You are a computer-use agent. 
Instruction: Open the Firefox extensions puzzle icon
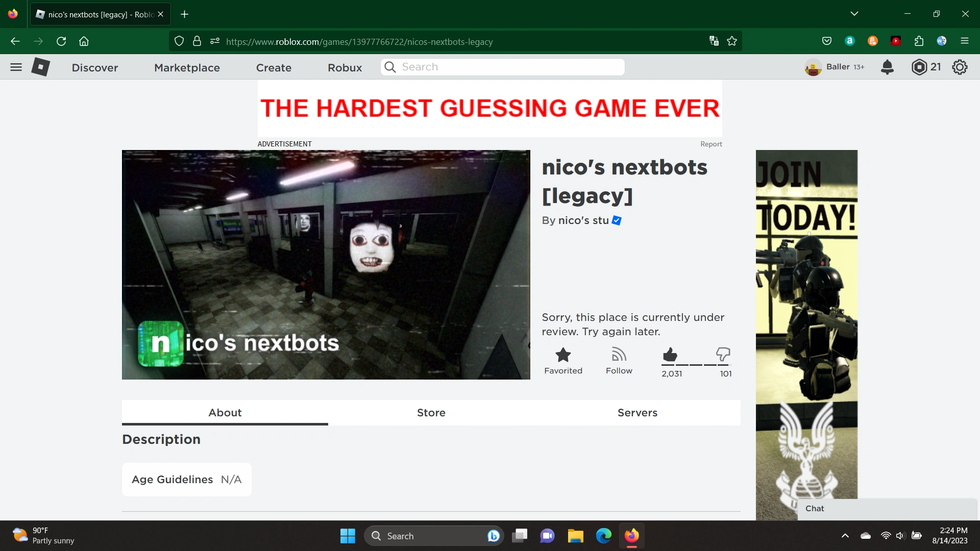(x=919, y=41)
